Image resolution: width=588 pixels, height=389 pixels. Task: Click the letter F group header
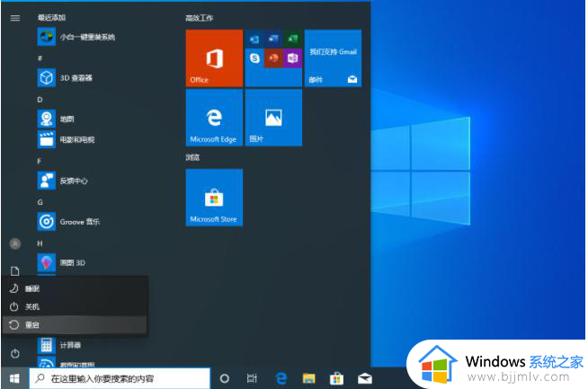39,161
